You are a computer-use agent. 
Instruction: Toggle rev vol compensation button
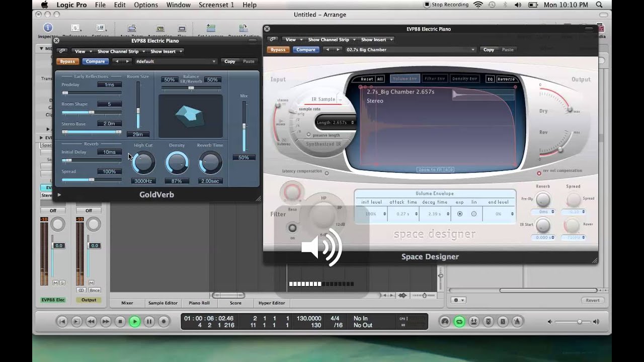[539, 173]
